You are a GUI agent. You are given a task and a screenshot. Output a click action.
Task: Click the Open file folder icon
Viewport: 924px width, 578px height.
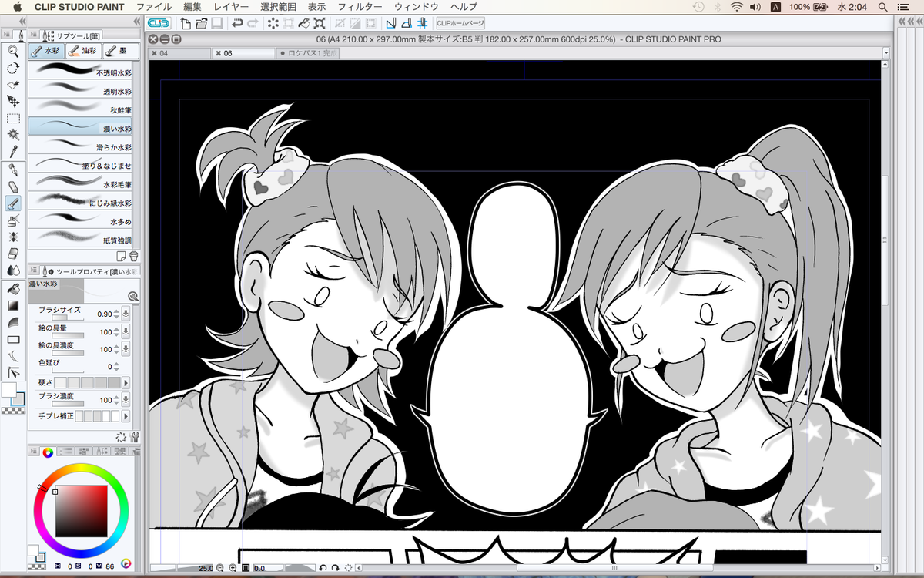201,23
